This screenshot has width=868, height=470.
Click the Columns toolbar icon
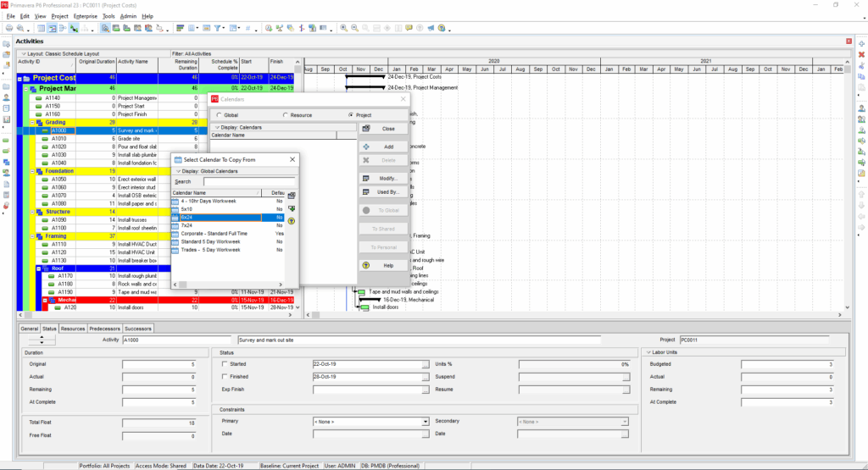pos(191,28)
